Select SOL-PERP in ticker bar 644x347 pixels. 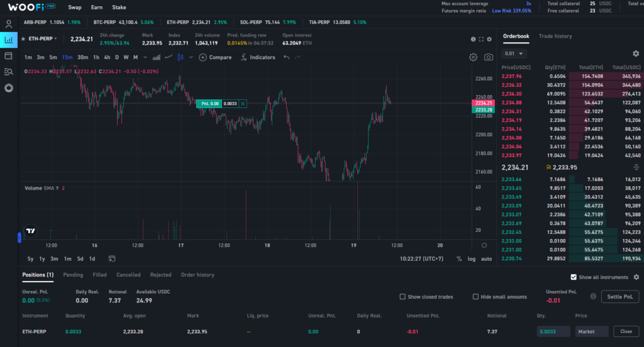[x=268, y=22]
